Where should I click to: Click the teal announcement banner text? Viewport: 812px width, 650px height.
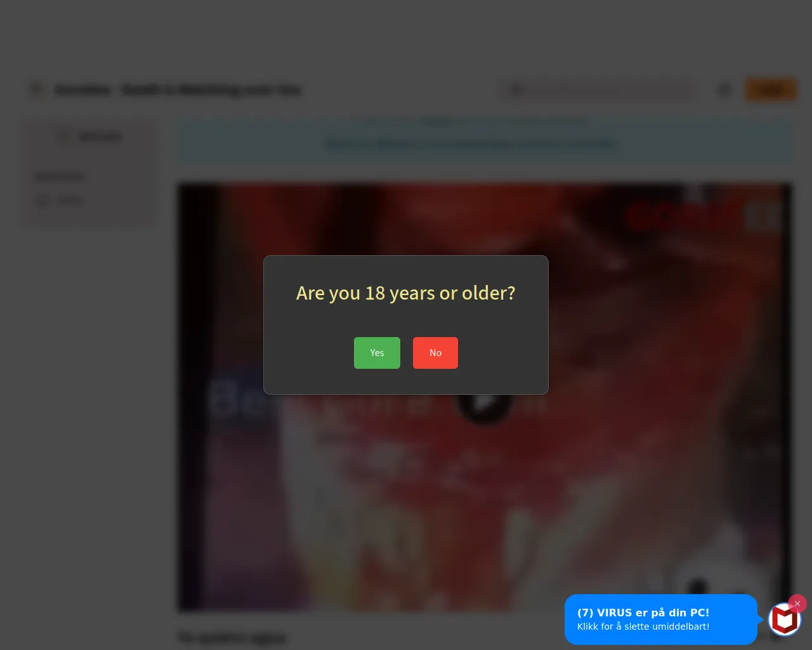coord(471,144)
